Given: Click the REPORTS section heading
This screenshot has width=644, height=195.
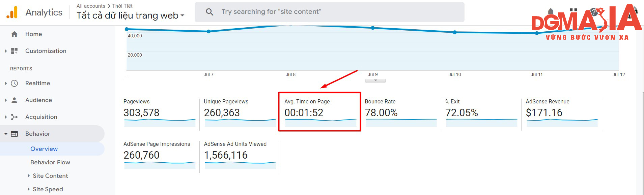Looking at the screenshot, I should [21, 69].
